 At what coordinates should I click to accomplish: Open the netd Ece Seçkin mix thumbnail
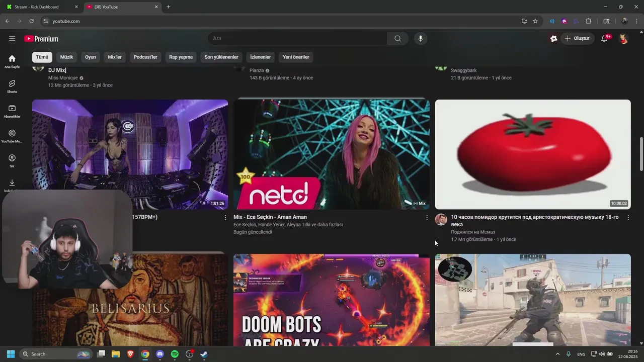pos(332,154)
